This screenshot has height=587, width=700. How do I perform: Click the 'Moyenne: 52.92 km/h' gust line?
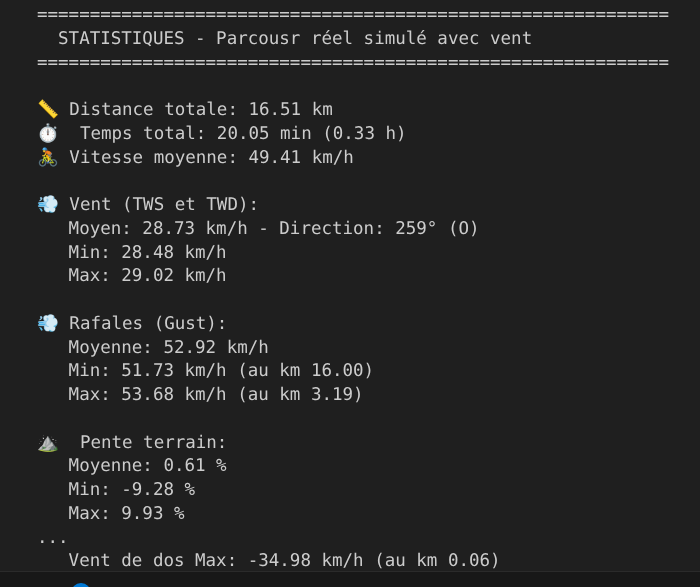(x=168, y=347)
